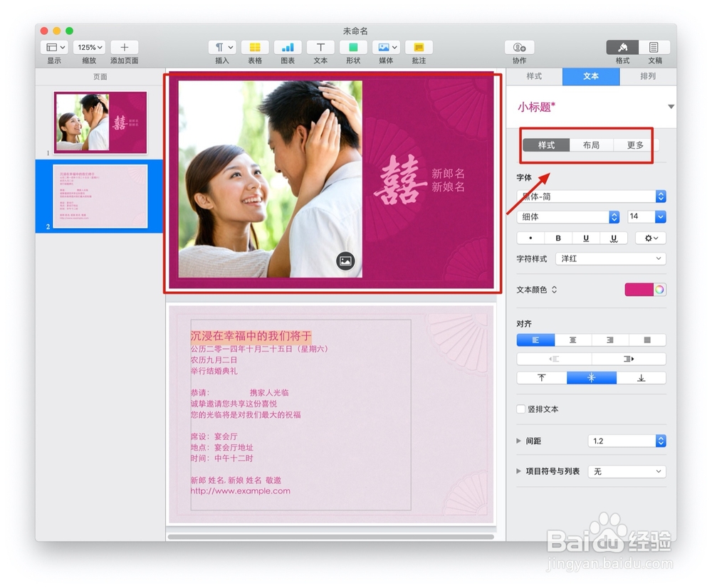Change font via 黑体-简 dropdown
Screen dimensions: 712x588
[591, 196]
